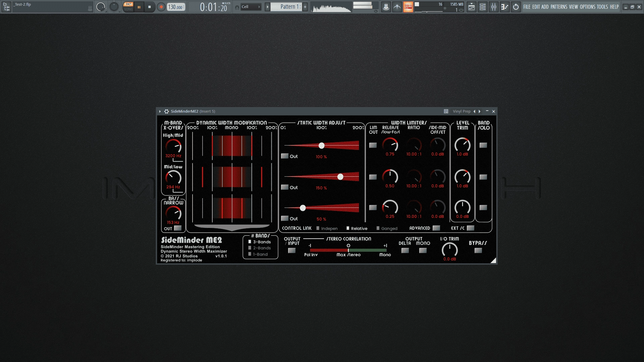The width and height of the screenshot is (644, 362).
Task: Open the ADD menu
Action: pyautogui.click(x=545, y=7)
